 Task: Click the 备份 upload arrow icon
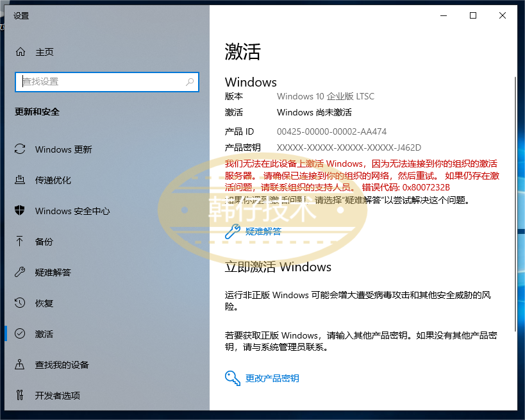point(20,241)
